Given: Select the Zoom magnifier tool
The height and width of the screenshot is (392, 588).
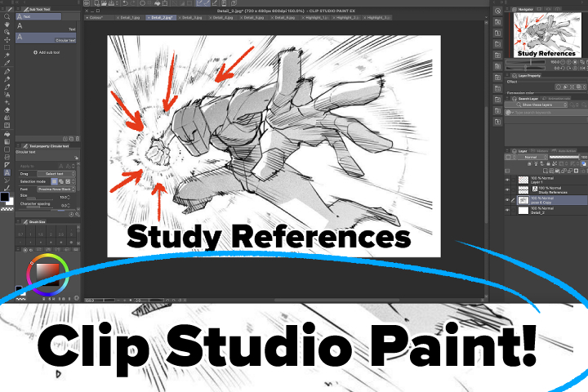Looking at the screenshot, I should point(7,16).
